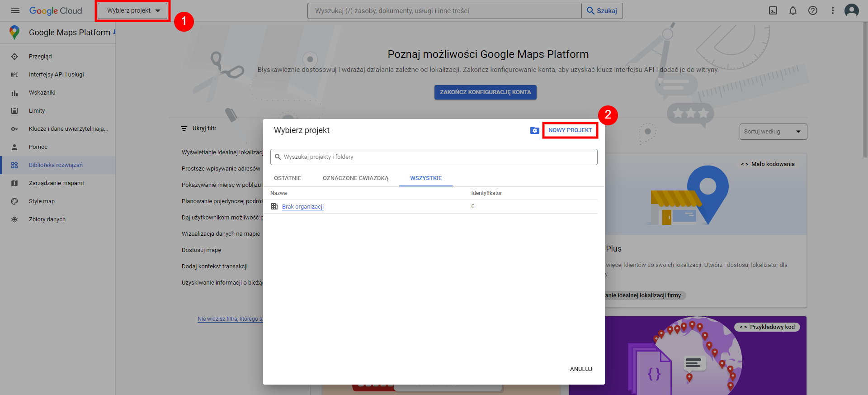The height and width of the screenshot is (395, 868).
Task: Switch to the OSTATNIE tab
Action: point(288,178)
